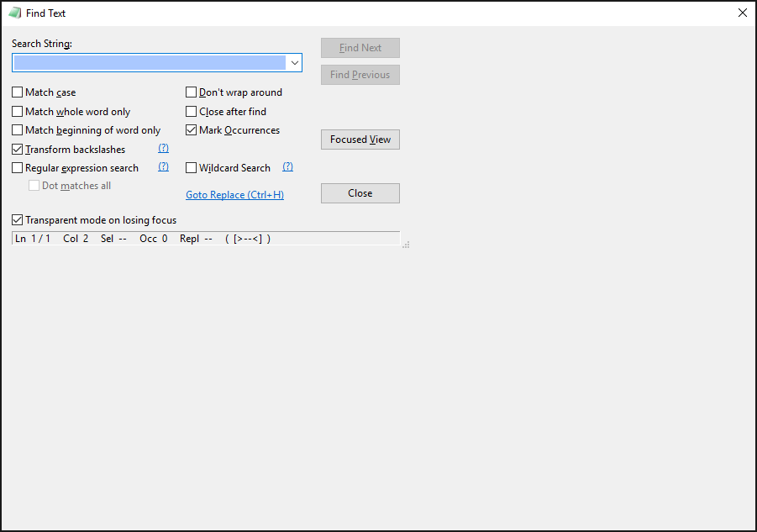Open help link for Regular expression search
The width and height of the screenshot is (757, 532).
click(x=163, y=166)
